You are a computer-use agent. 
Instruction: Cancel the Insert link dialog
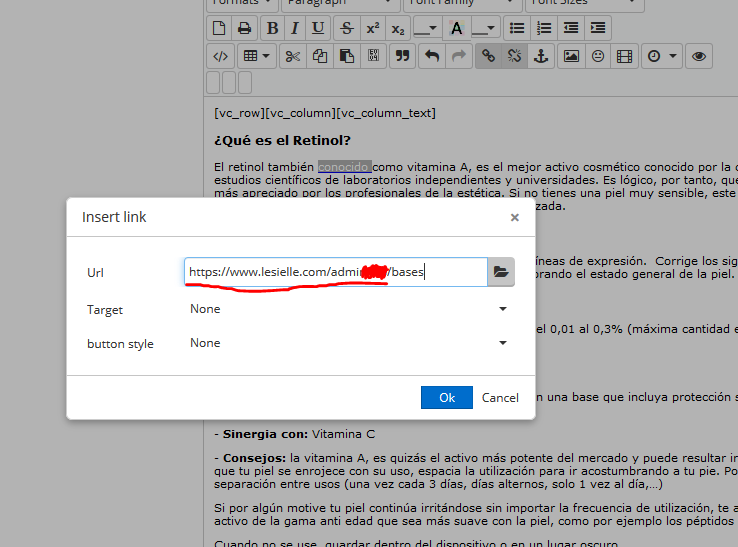(500, 397)
